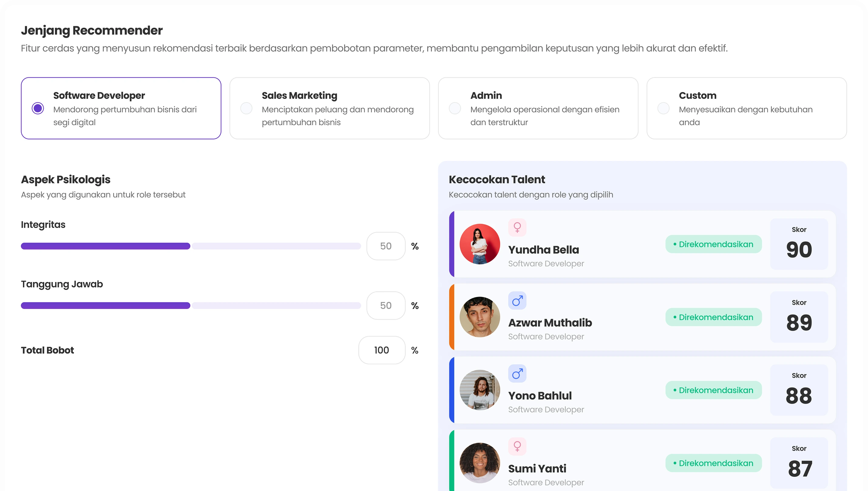Adjust the Integritas weight slider
The width and height of the screenshot is (868, 491).
point(190,246)
